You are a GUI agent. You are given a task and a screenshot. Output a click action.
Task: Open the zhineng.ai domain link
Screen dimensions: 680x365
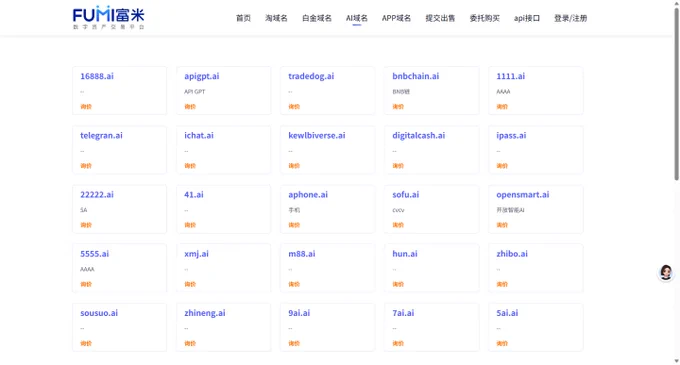205,313
